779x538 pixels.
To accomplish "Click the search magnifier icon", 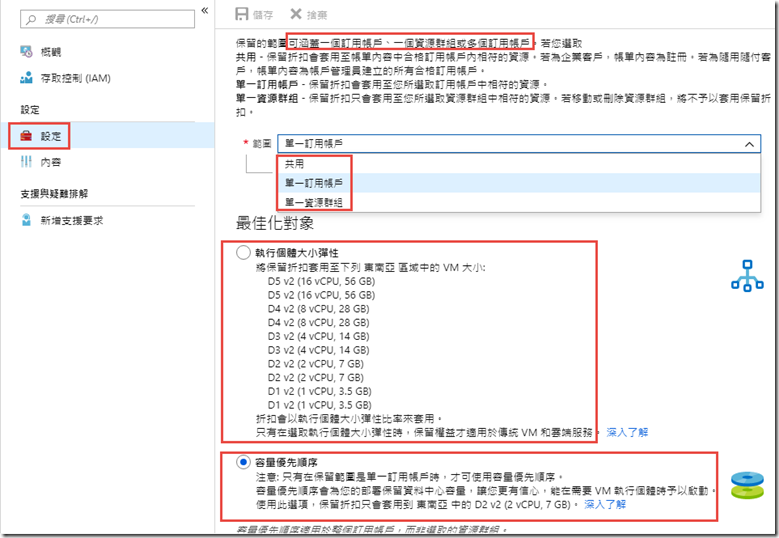I will point(34,19).
